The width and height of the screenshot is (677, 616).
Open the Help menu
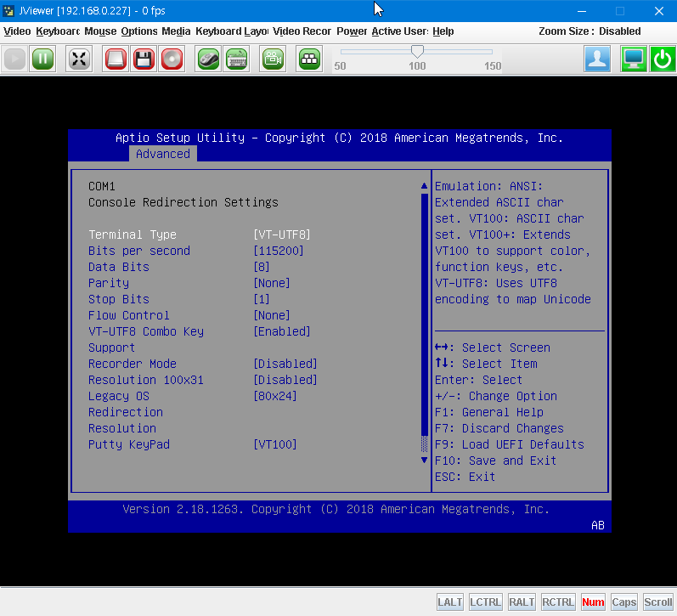click(443, 31)
